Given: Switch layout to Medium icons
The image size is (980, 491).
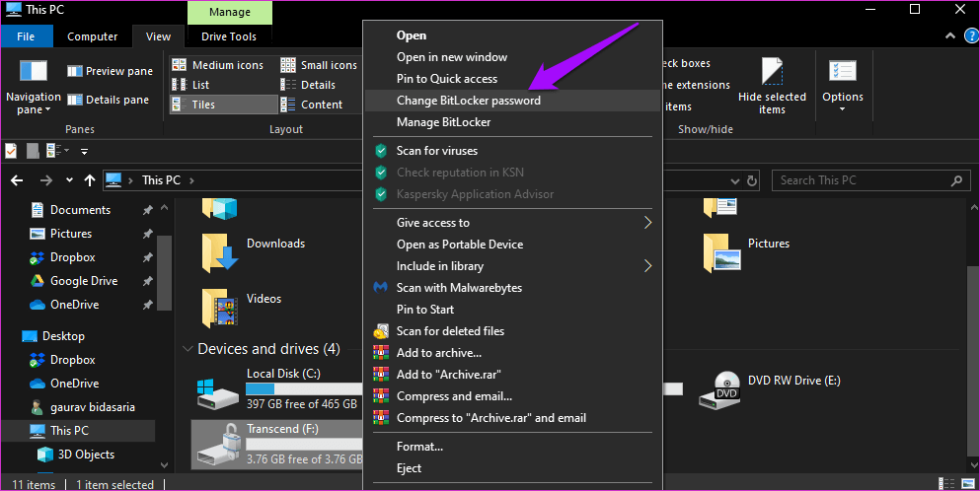Looking at the screenshot, I should pyautogui.click(x=217, y=65).
